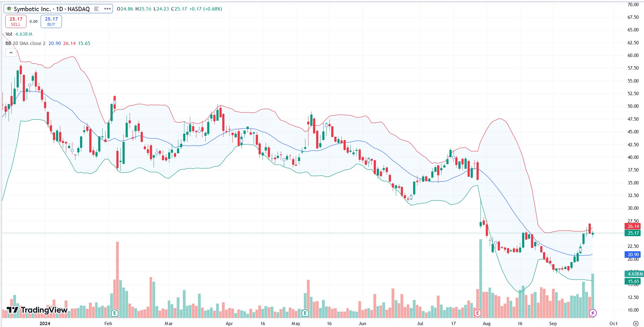Screen dimensions: 644x327
Task: Select the BB 20 SMA close indicator legend
Action: point(25,43)
